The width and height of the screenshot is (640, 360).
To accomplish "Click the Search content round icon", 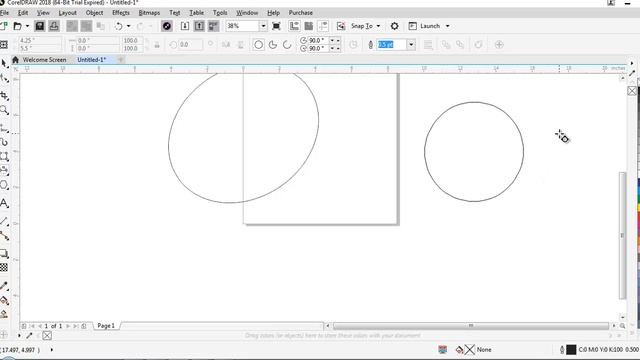I will pos(167,26).
